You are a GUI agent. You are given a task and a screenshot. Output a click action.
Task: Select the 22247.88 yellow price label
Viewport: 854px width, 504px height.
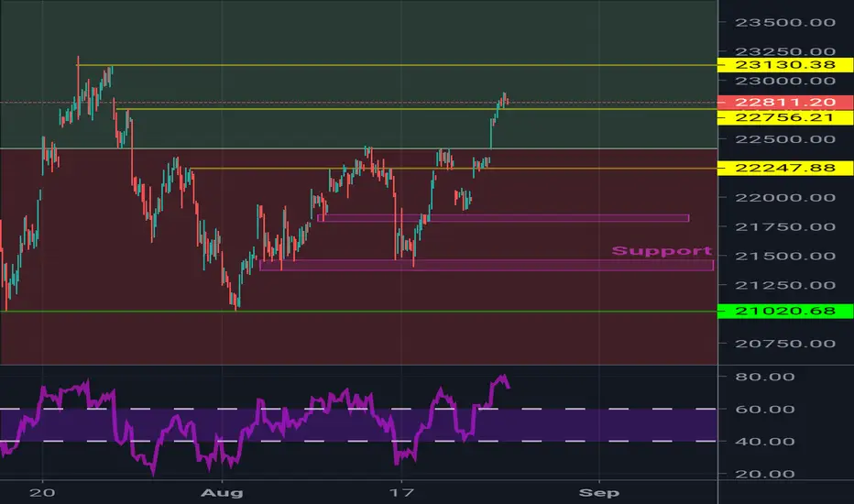pyautogui.click(x=785, y=168)
